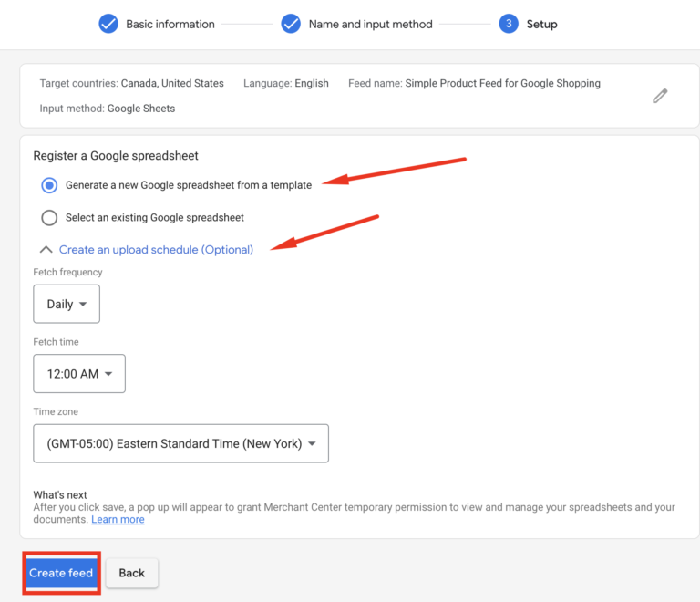Click Input method: Google Sheets text
This screenshot has height=602, width=700.
click(108, 109)
